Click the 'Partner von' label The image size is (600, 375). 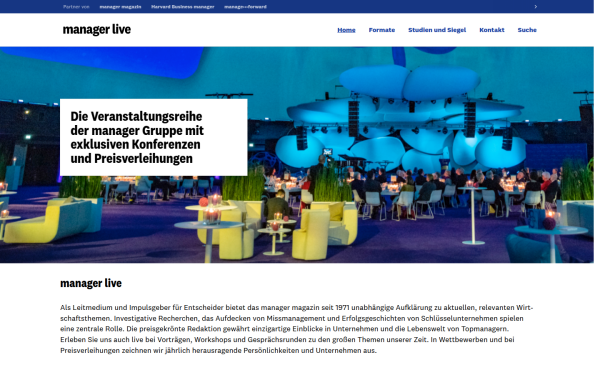pyautogui.click(x=76, y=7)
